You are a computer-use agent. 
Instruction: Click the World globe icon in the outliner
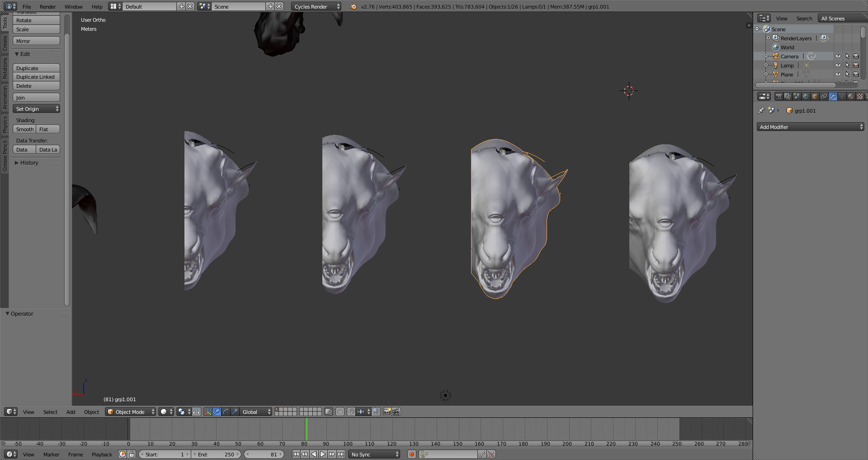click(776, 47)
